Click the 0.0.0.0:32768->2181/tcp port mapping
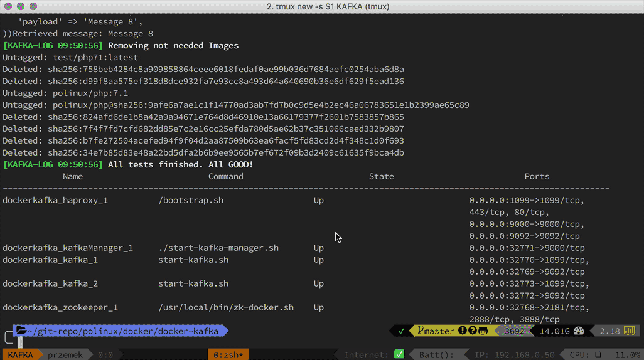The width and height of the screenshot is (644, 360). [529, 307]
